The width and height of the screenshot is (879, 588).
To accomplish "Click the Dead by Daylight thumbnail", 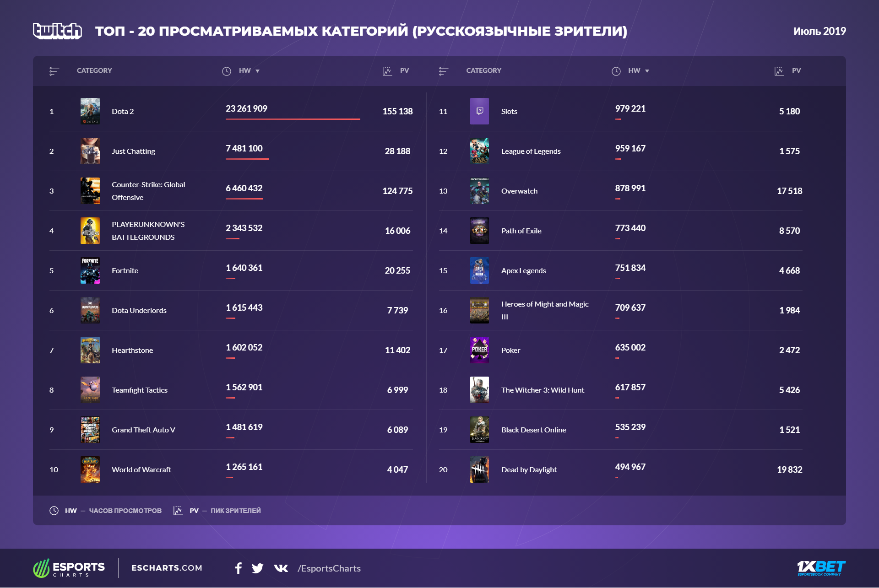I will pyautogui.click(x=479, y=469).
